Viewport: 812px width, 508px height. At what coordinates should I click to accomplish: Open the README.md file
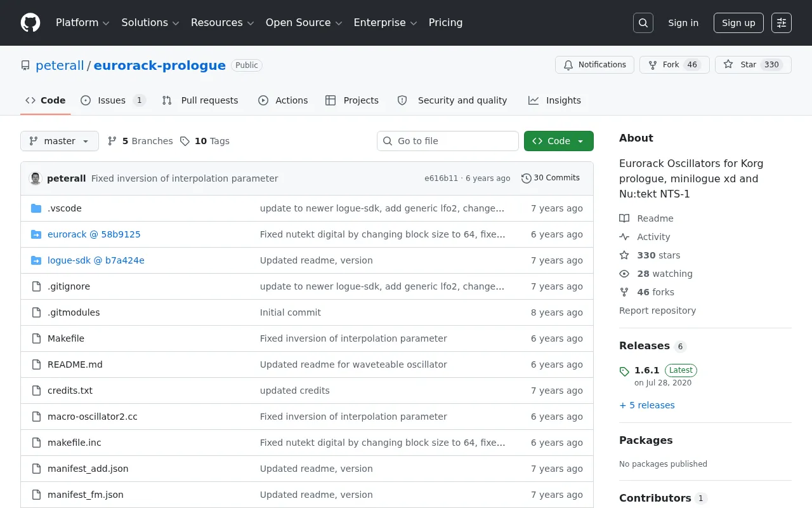pos(75,364)
